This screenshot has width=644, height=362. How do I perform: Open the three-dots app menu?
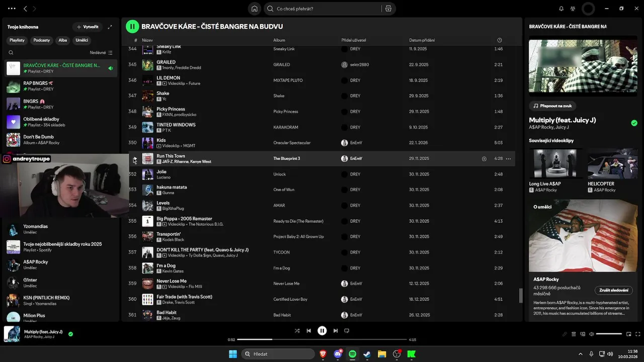12,9
